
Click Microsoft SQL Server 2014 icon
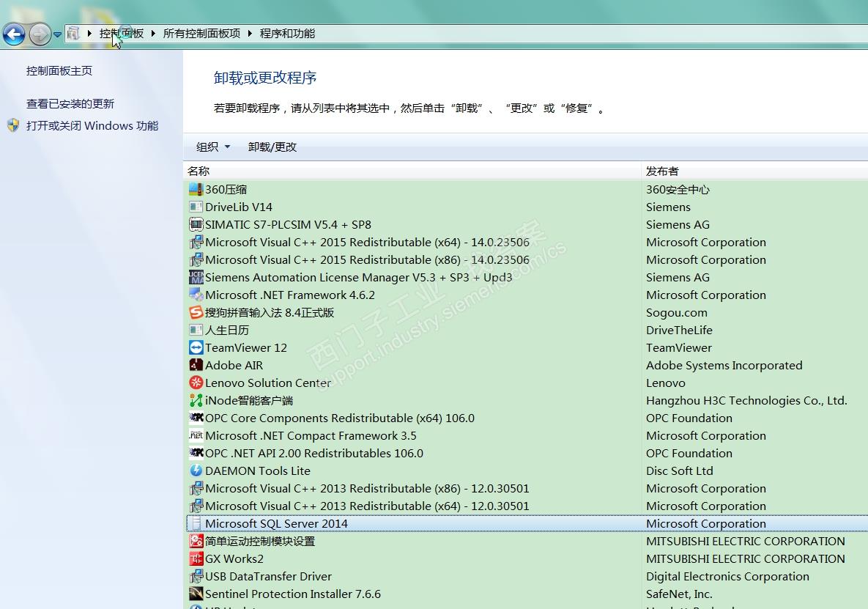tap(196, 524)
